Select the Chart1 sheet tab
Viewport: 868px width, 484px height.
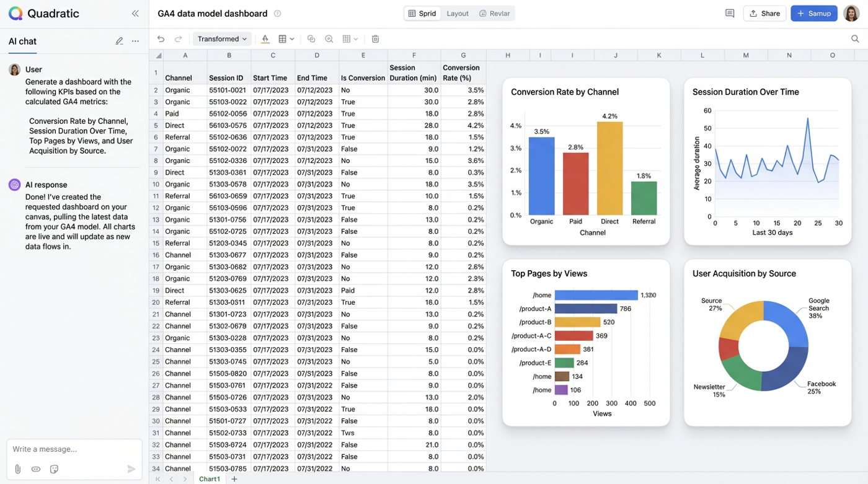[209, 479]
